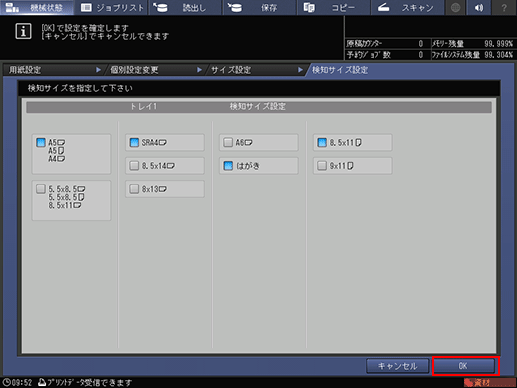Confirm settings with the OK button
Viewport: 517px width, 388px height.
pyautogui.click(x=464, y=366)
